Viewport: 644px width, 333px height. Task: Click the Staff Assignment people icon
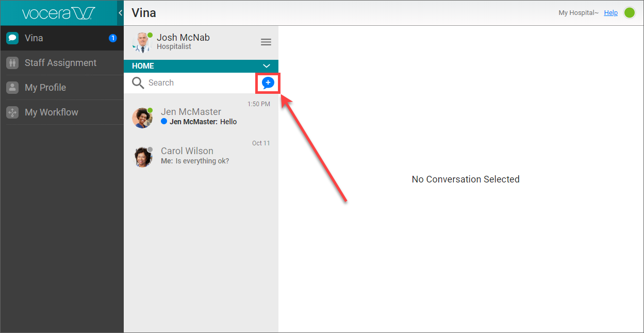[x=12, y=63]
